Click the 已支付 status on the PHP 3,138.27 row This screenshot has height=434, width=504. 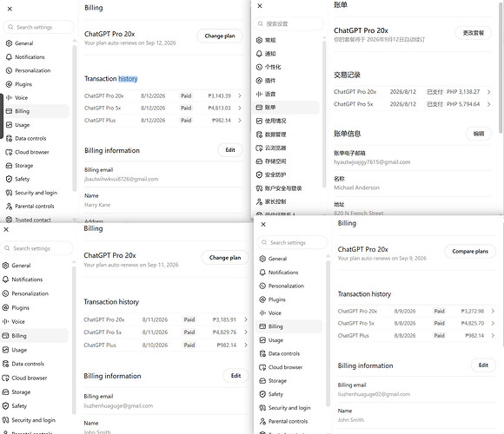pos(434,92)
